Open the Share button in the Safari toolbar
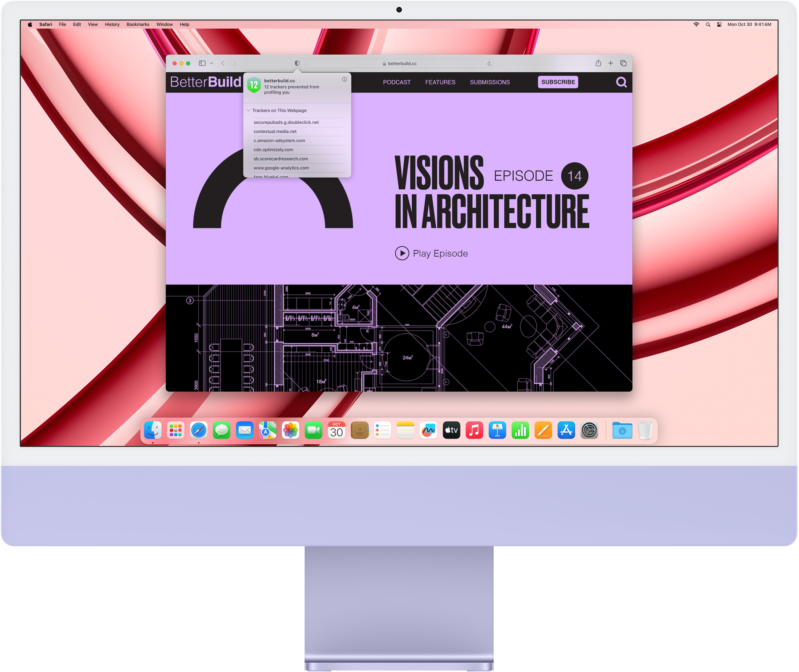Screen dimensions: 799x672 pos(598,63)
